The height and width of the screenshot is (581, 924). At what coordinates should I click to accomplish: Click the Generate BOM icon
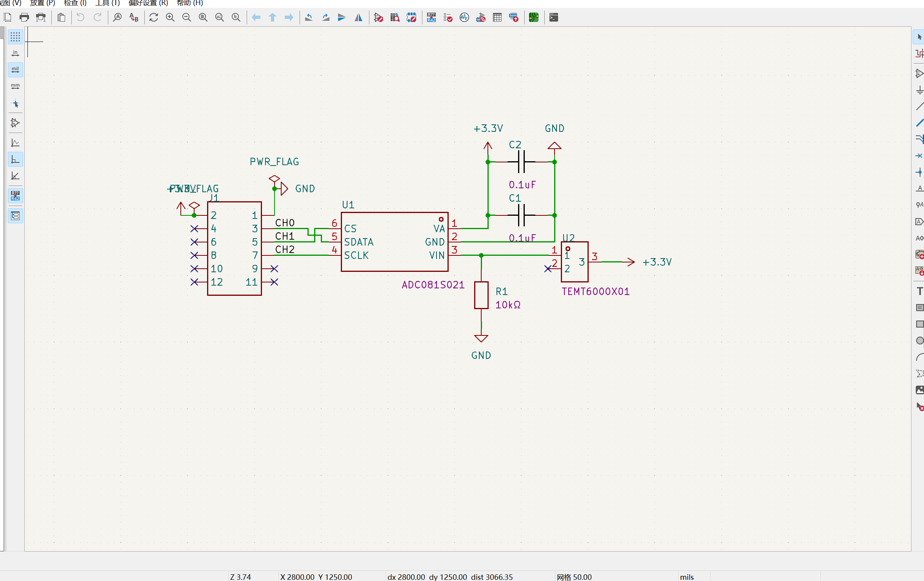514,17
